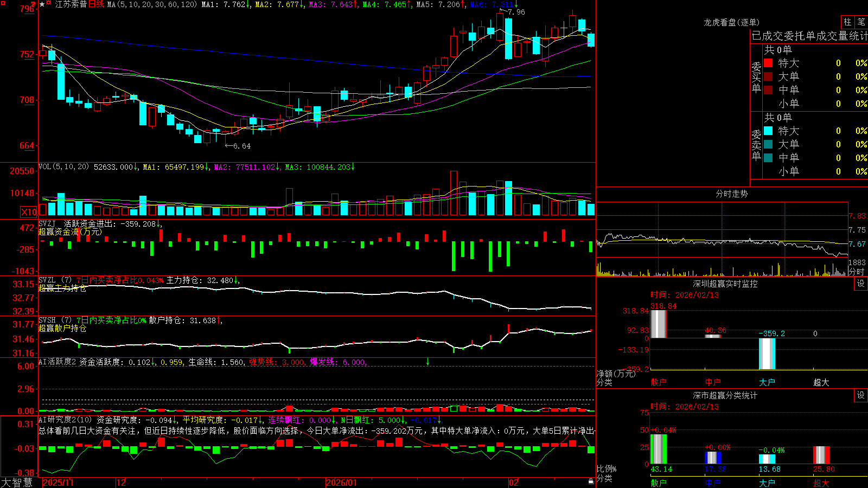The width and height of the screenshot is (868, 488).
Task: Click the AI活跃度2 indicator name
Action: (x=58, y=362)
